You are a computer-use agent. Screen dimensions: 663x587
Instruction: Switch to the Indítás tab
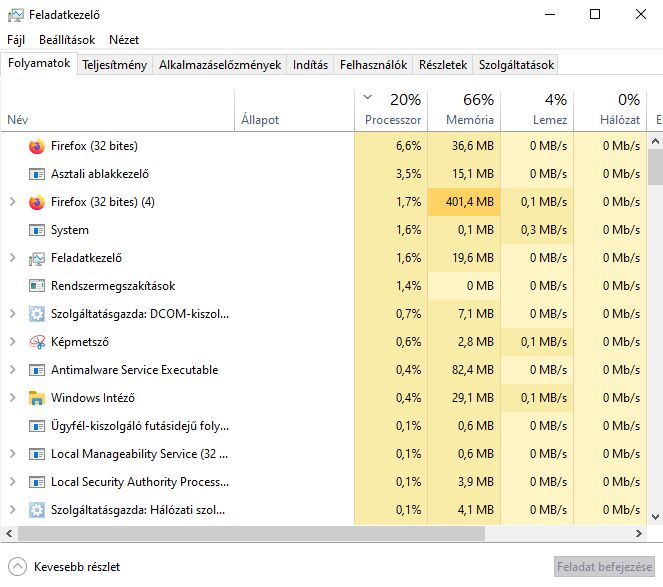tap(310, 65)
